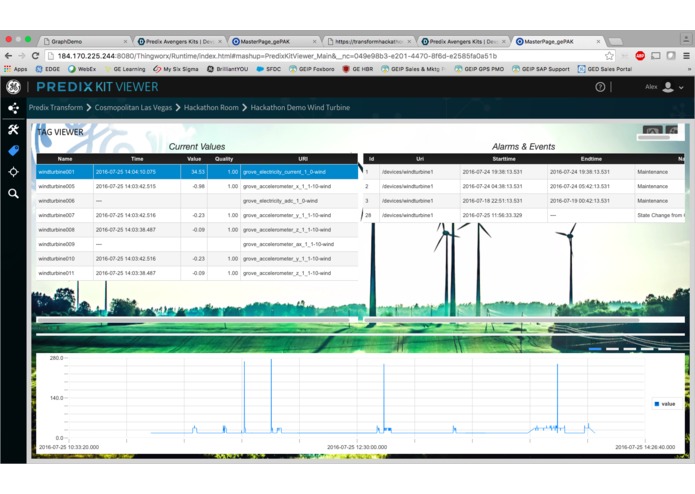Expand the user account dropdown arrow

point(681,88)
